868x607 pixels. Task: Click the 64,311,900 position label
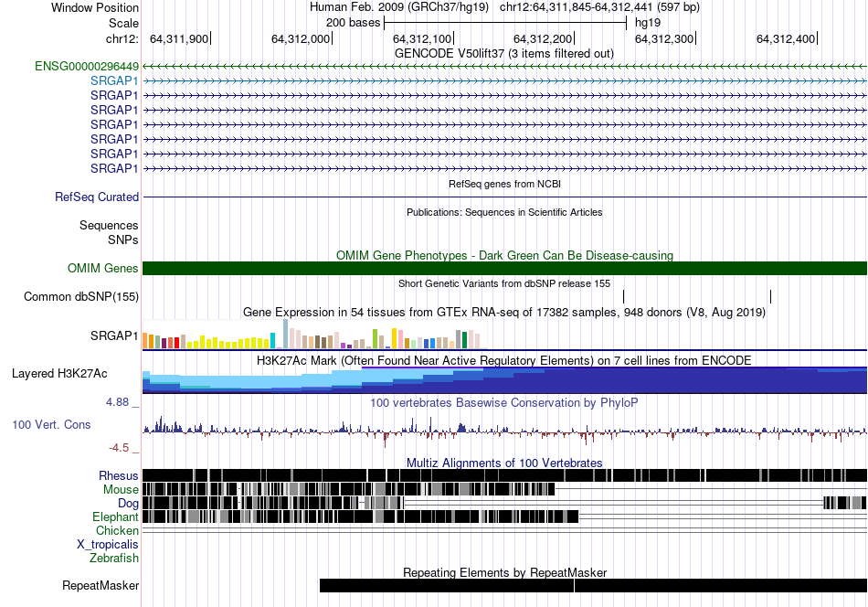(179, 38)
